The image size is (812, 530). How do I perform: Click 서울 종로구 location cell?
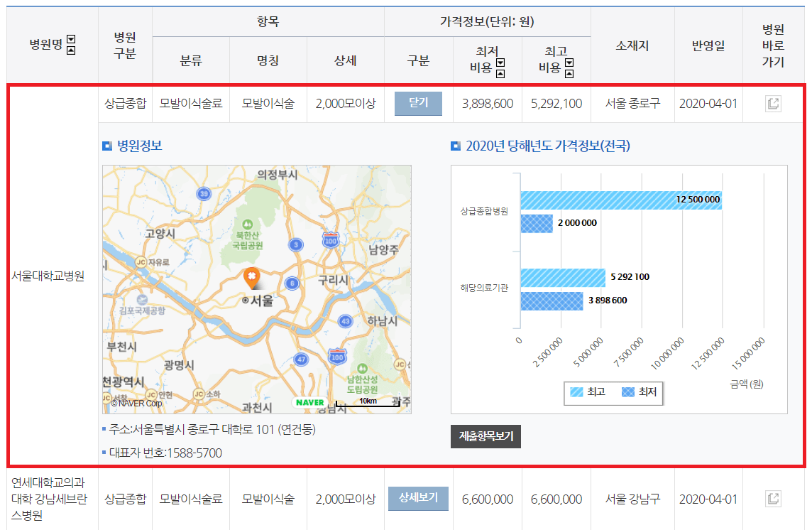[x=633, y=104]
